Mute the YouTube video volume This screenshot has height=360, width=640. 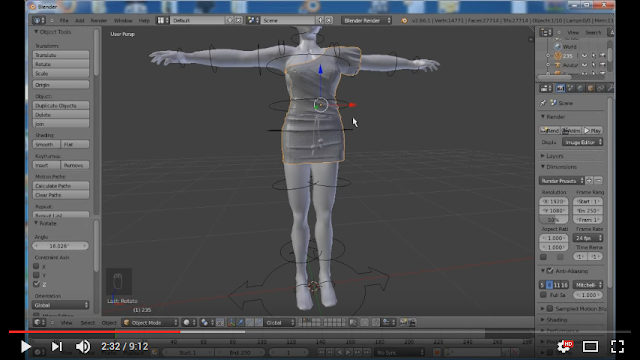(83, 347)
